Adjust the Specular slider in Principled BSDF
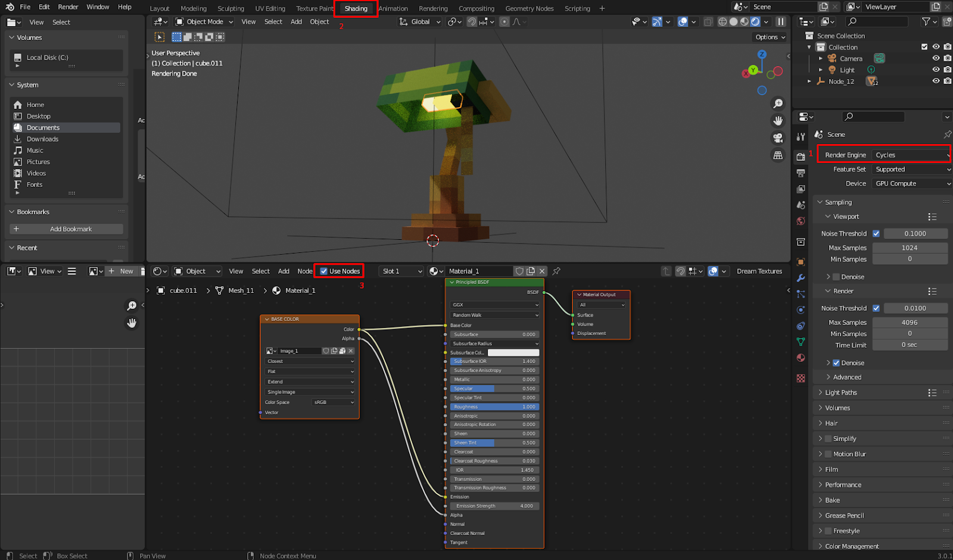 pos(494,389)
